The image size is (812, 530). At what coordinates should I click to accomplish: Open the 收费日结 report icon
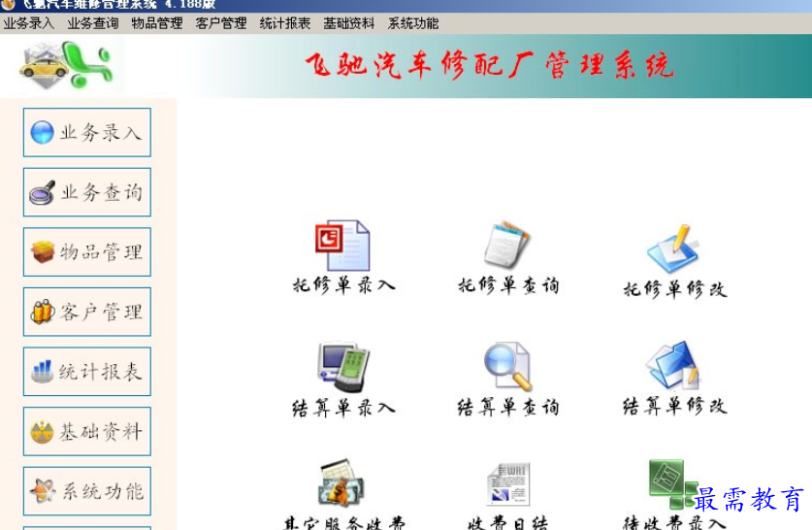[508, 483]
